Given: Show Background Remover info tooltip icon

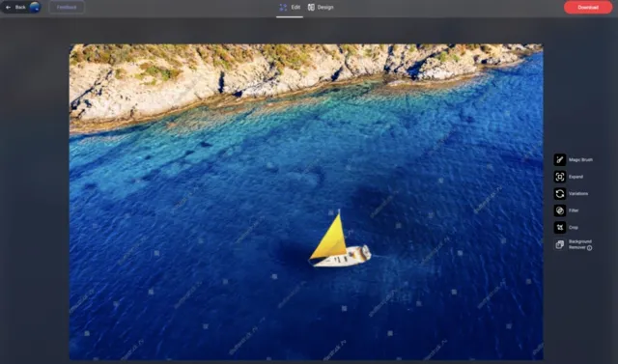Looking at the screenshot, I should coord(589,248).
